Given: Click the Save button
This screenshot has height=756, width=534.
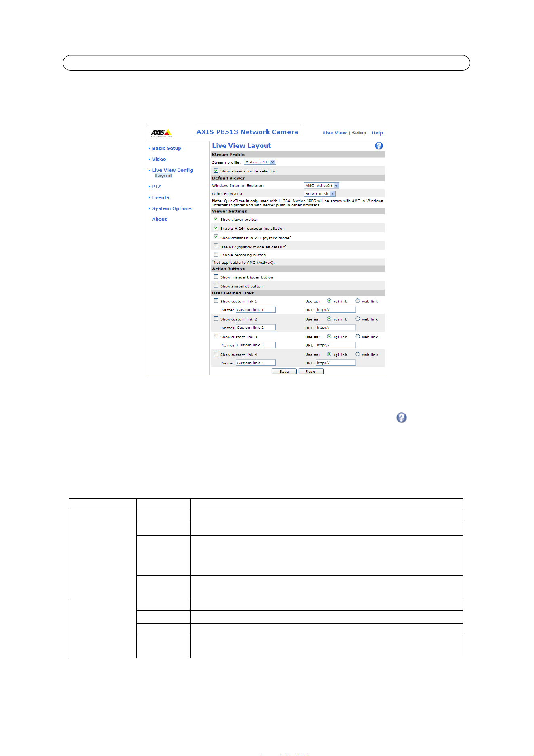Looking at the screenshot, I should [x=284, y=372].
